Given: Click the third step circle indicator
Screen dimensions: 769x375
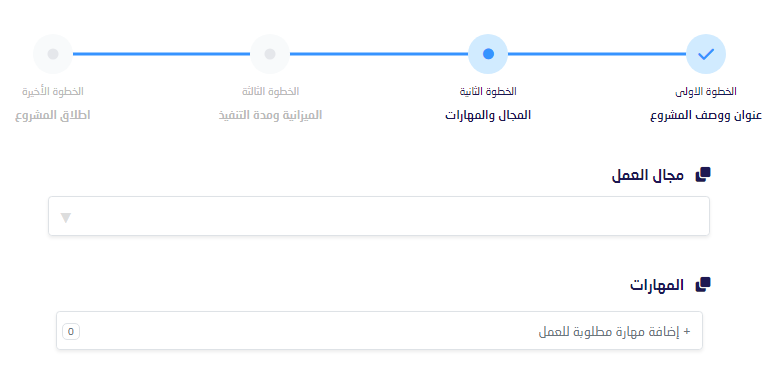Looking at the screenshot, I should (270, 54).
